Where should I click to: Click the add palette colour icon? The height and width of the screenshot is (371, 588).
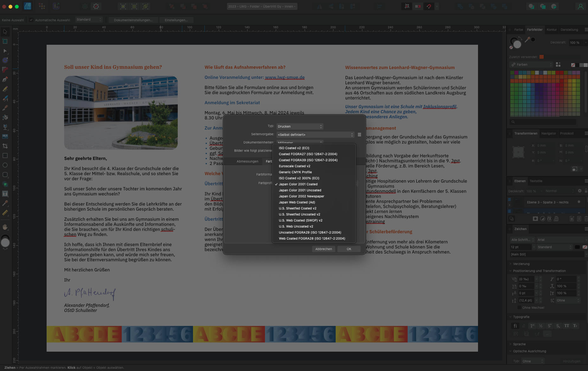pos(558,64)
